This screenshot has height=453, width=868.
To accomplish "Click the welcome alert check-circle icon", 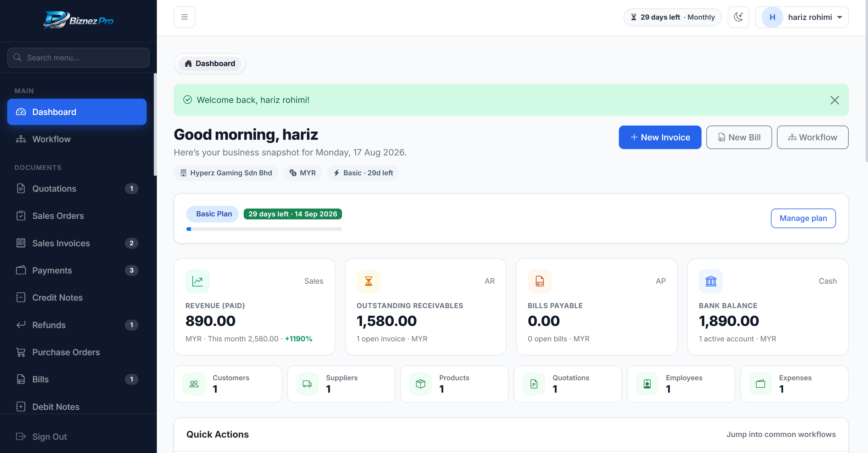I will tap(187, 100).
